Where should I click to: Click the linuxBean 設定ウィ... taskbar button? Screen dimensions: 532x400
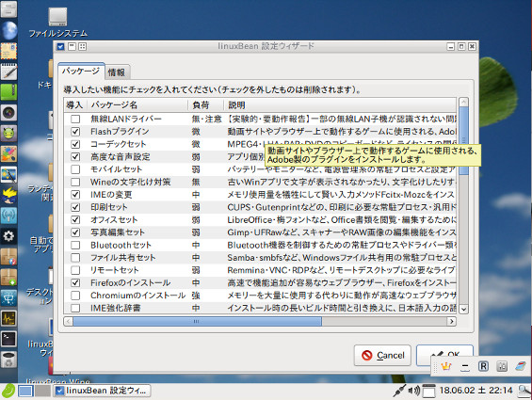[102, 391]
